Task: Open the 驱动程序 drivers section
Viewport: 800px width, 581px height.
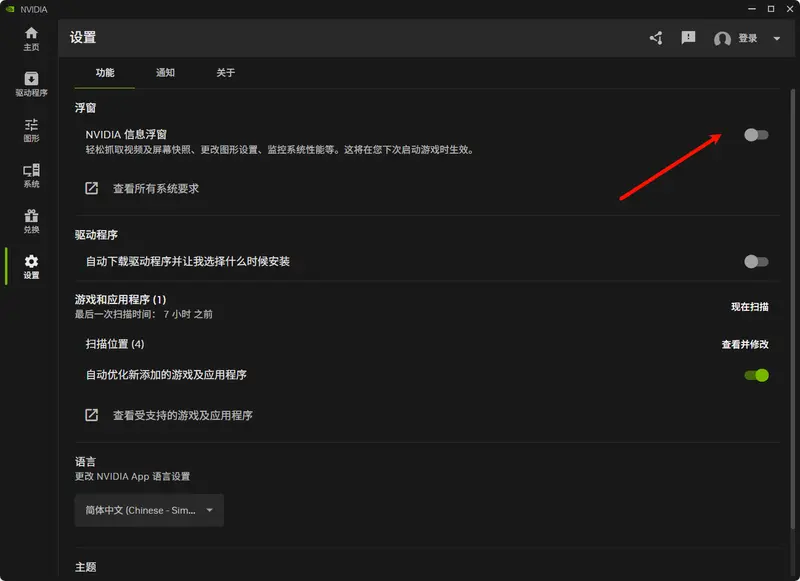Action: (31, 84)
